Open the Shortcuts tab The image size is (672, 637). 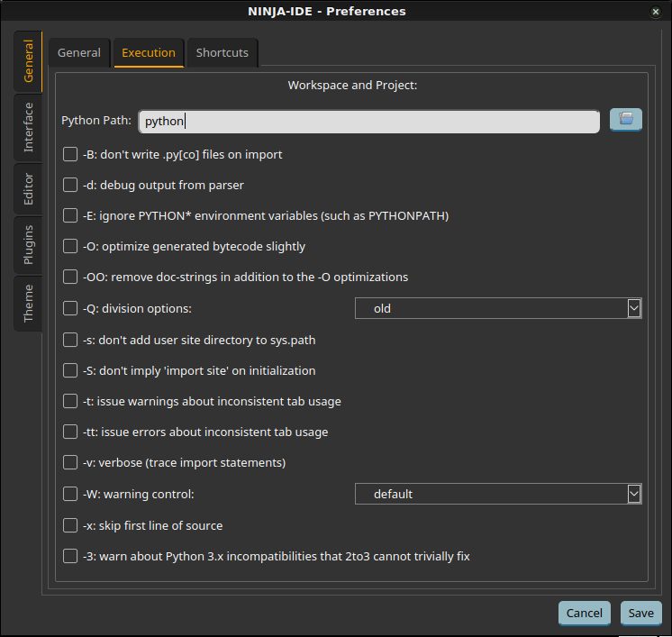[222, 53]
